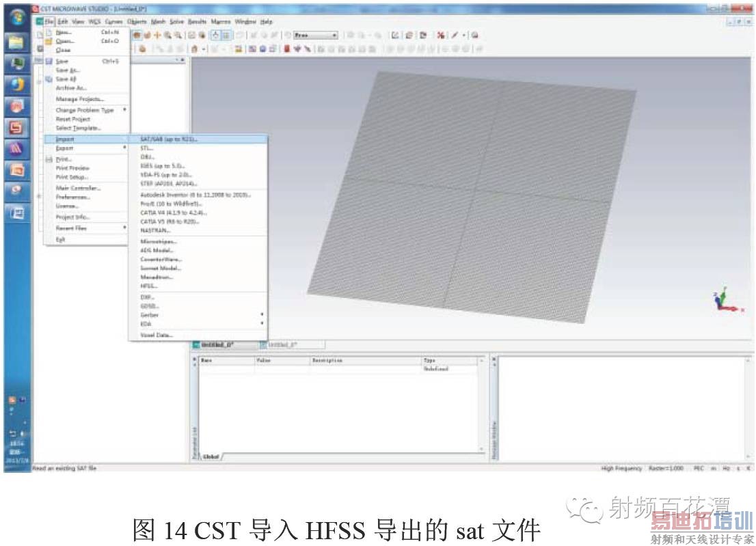Select the ADS Model import option

coord(198,251)
